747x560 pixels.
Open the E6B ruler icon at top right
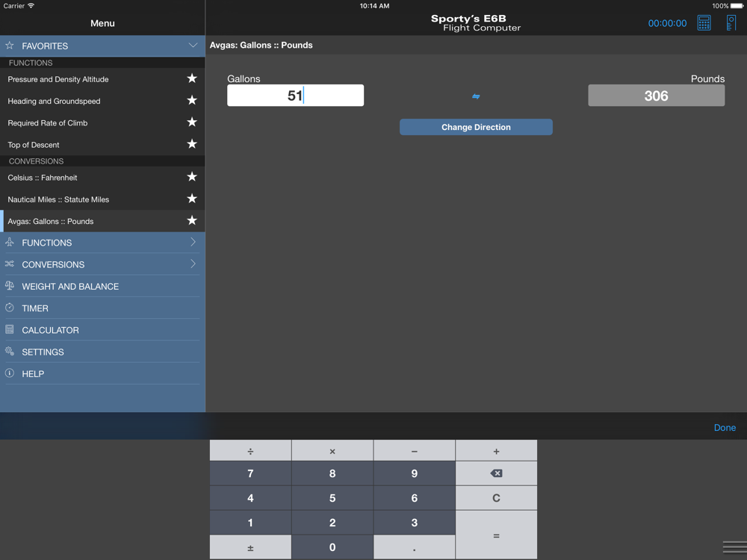[x=731, y=23]
